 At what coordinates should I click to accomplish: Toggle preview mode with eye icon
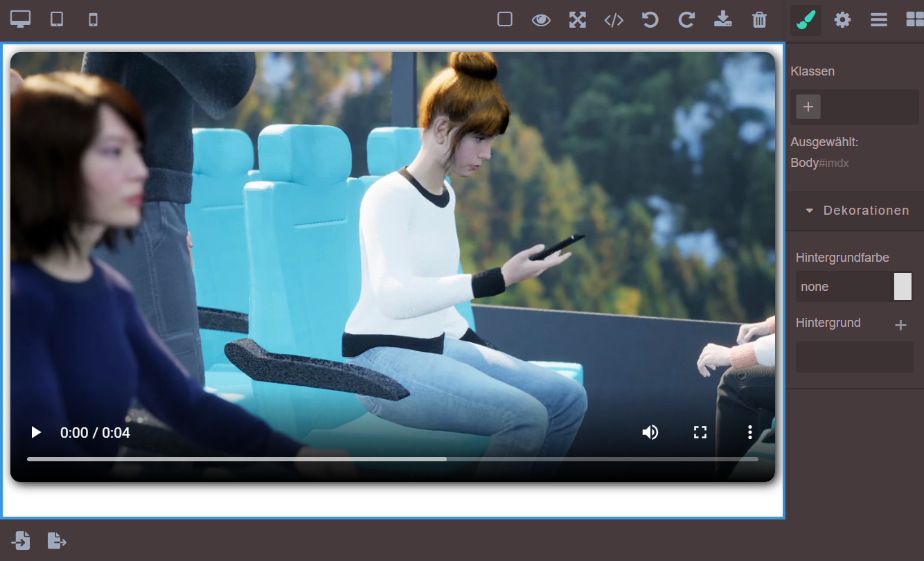tap(541, 19)
